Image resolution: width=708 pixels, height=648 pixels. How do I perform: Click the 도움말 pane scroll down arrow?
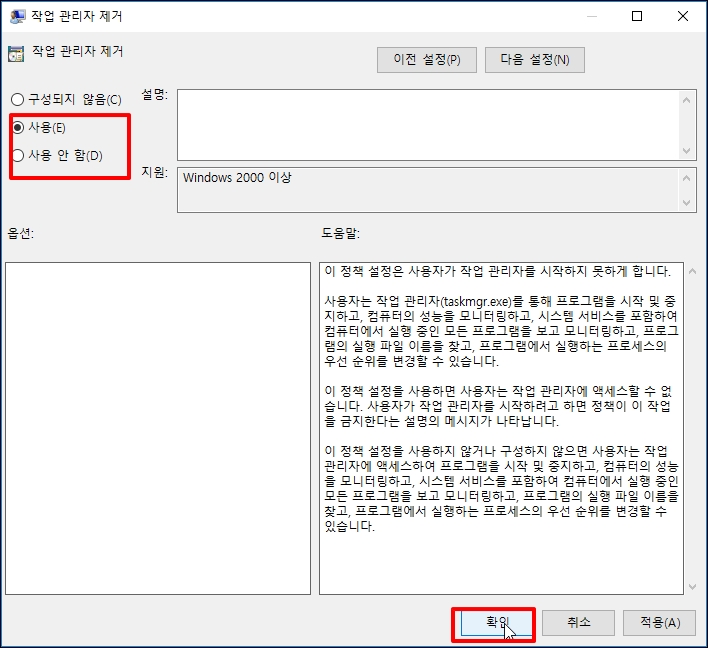(692, 587)
